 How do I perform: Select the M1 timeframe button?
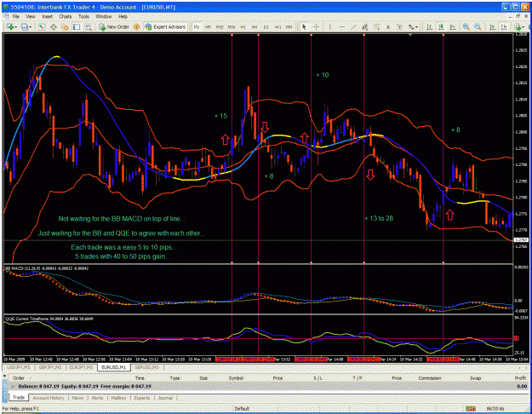click(197, 26)
